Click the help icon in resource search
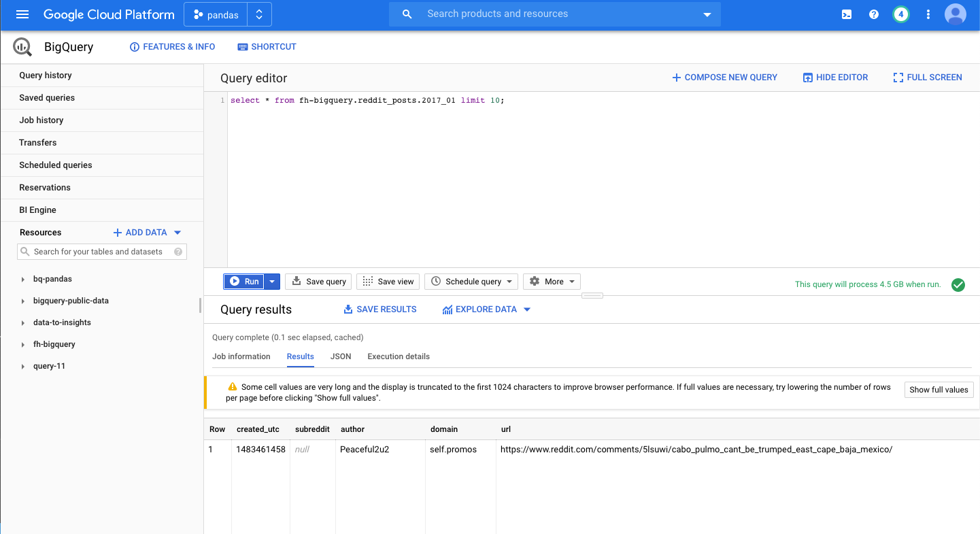Screen dimensions: 980x534 (178, 252)
